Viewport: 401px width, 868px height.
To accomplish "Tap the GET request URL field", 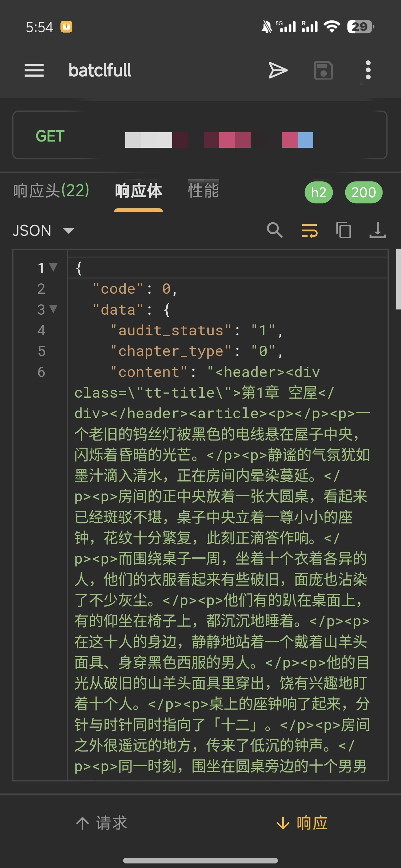I will tap(219, 136).
